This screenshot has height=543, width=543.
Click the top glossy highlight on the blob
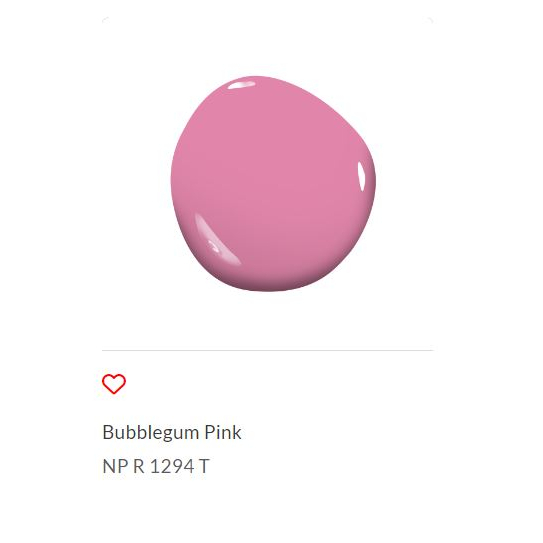(x=241, y=84)
